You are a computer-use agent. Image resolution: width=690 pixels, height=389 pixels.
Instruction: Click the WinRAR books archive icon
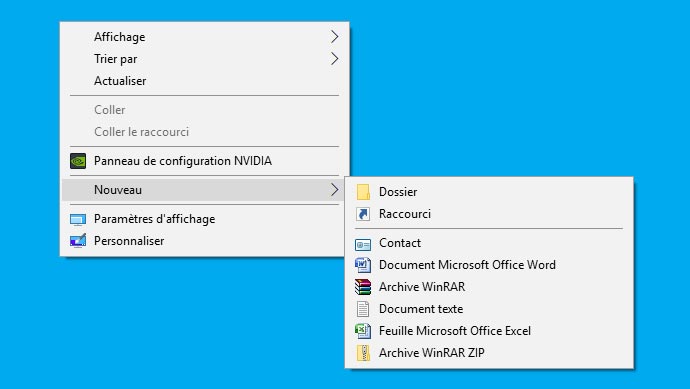click(x=363, y=287)
